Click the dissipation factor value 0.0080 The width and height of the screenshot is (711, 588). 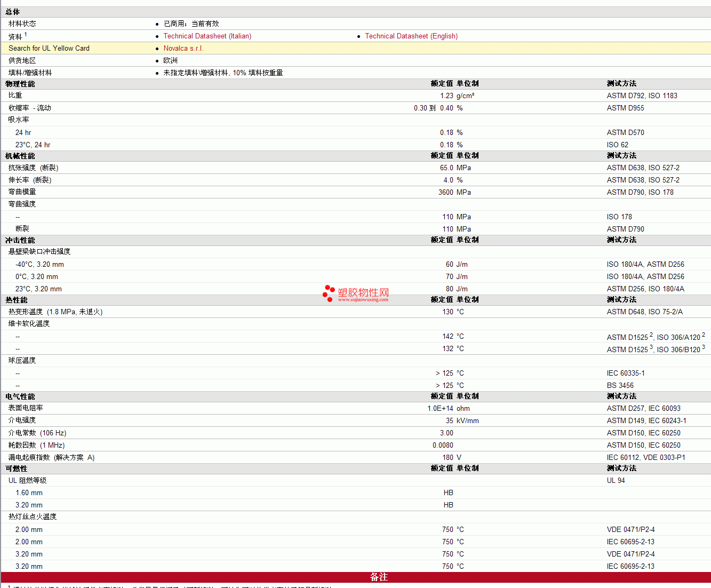point(443,446)
